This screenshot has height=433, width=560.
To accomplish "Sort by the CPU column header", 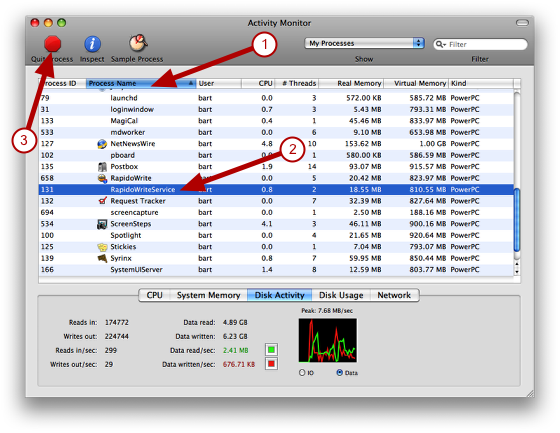I will (258, 83).
